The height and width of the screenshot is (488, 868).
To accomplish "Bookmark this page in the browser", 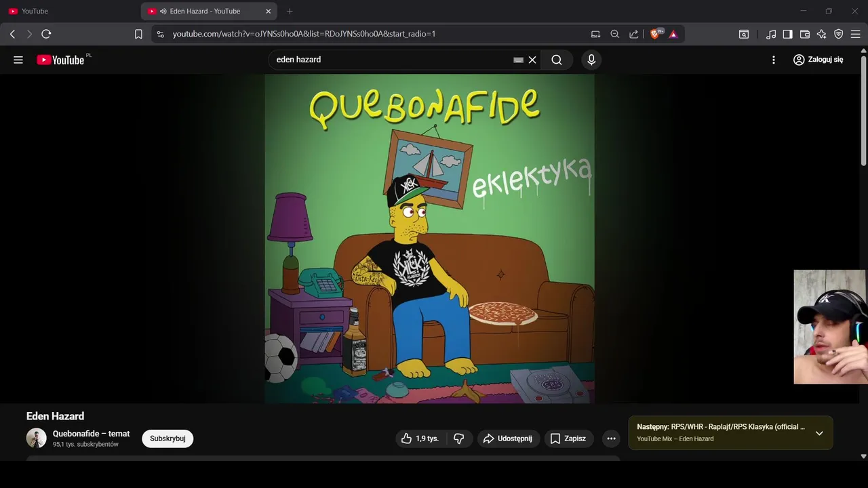I will (x=138, y=34).
